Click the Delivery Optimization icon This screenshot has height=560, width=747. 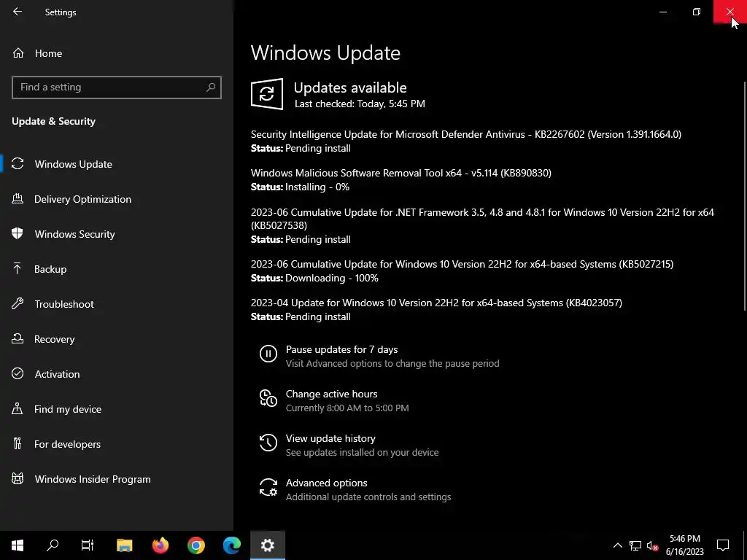(x=18, y=198)
